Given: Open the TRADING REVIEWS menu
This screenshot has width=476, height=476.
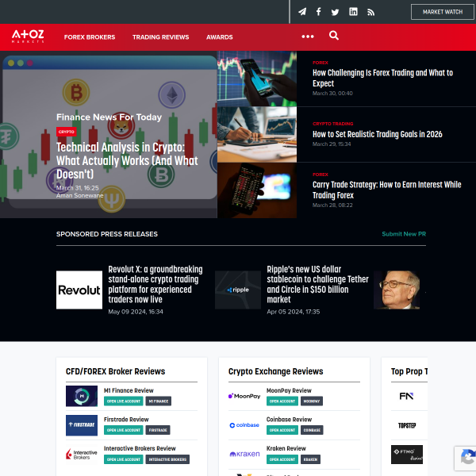Looking at the screenshot, I should [x=160, y=37].
